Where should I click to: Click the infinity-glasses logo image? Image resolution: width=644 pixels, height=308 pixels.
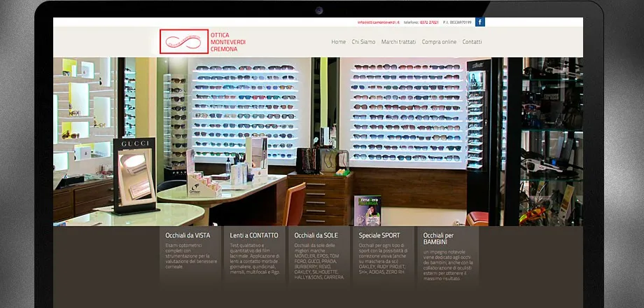coord(184,41)
